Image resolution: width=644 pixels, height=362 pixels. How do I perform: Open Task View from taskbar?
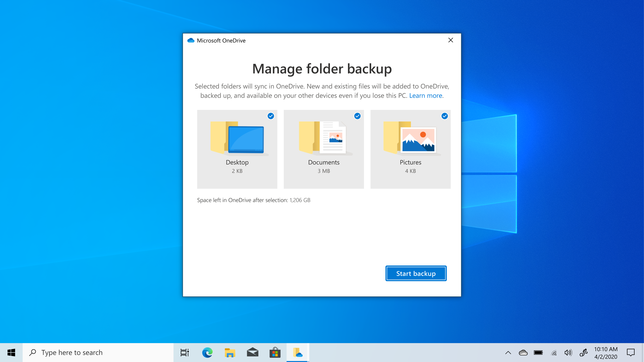click(x=184, y=352)
